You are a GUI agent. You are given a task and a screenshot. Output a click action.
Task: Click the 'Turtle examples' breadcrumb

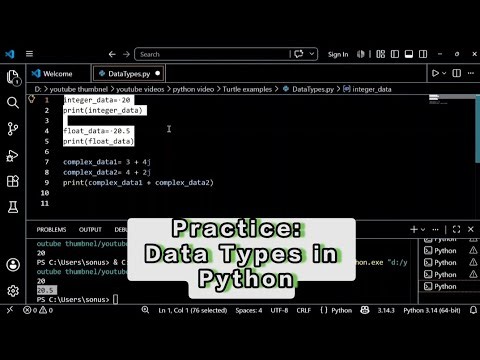[247, 89]
